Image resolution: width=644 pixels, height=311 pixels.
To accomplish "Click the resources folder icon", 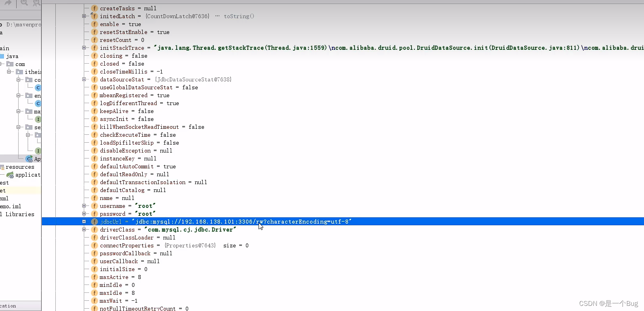I will [2, 167].
